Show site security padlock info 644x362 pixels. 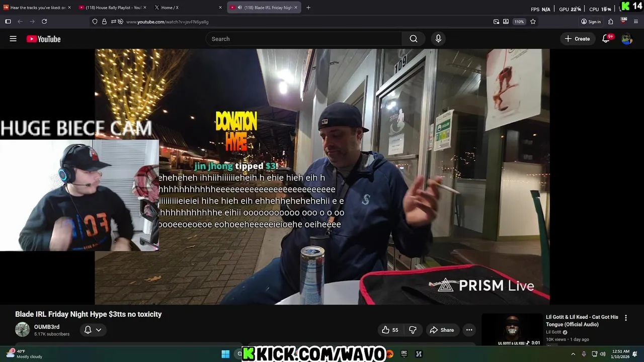point(104,22)
